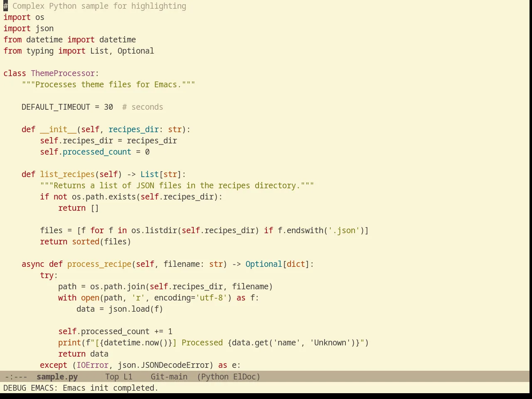Click on 'import json' line
Viewport: 532px width, 399px height.
pos(28,28)
